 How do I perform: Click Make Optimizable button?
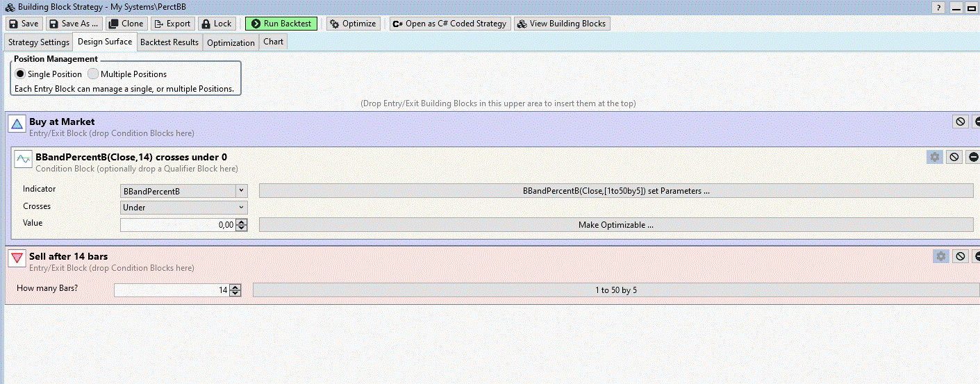point(615,225)
